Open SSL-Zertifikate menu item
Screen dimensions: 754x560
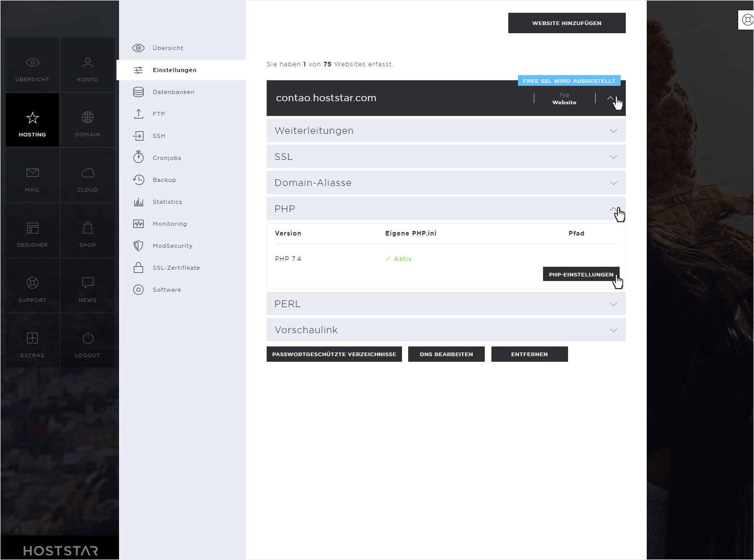[x=176, y=268]
